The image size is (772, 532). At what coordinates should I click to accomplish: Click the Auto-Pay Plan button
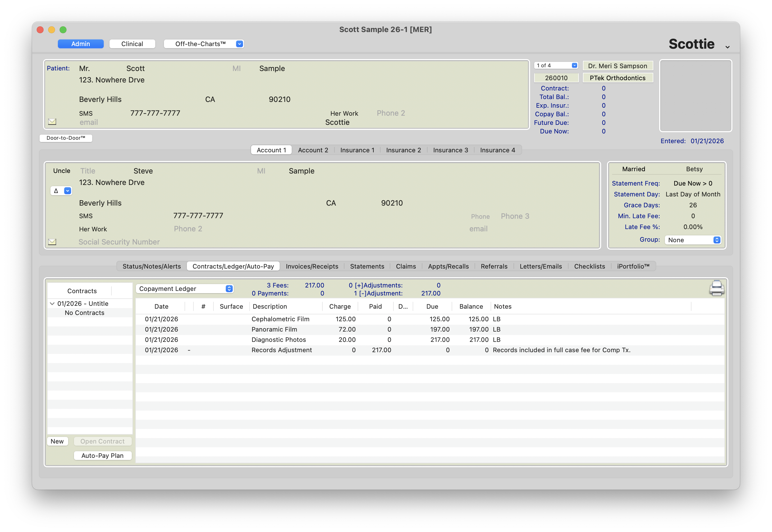click(102, 456)
